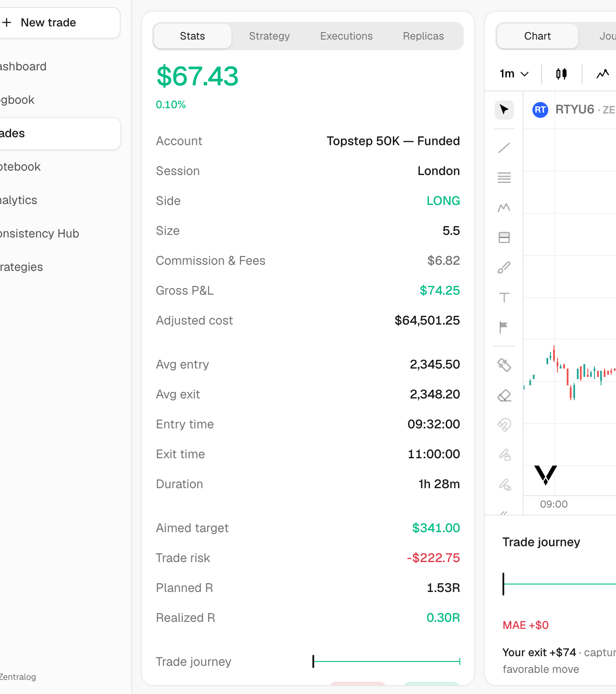This screenshot has height=694, width=616.
Task: Click the $64,501.25 adjusted cost value
Action: coord(427,321)
